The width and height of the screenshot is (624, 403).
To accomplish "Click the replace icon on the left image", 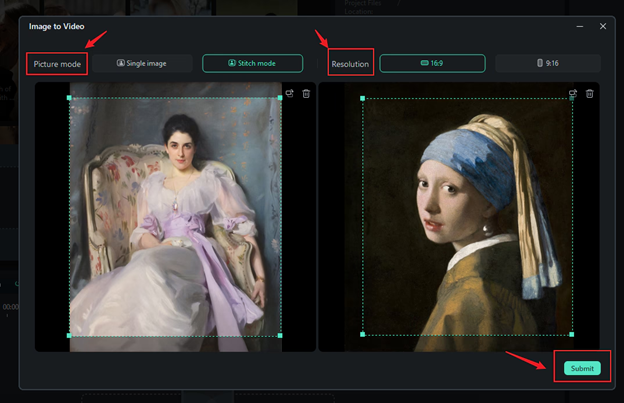I will pyautogui.click(x=289, y=93).
